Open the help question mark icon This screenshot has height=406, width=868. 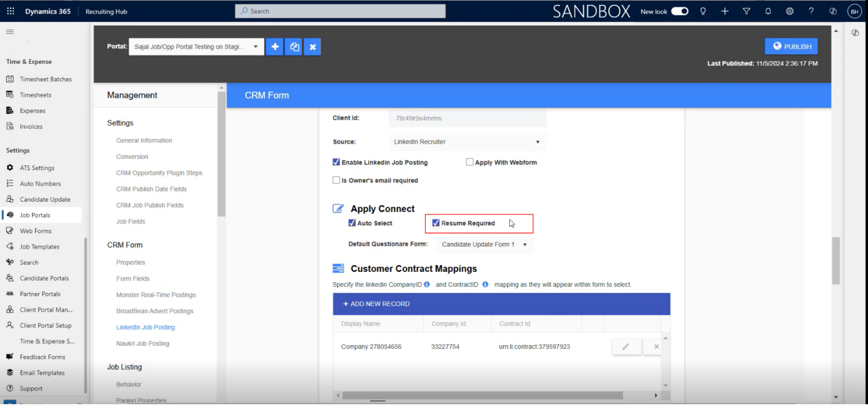click(811, 11)
